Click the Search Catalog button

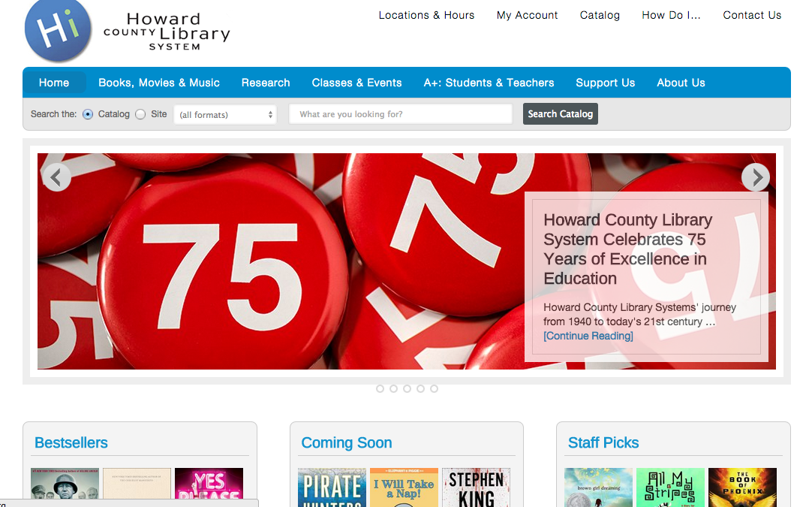pyautogui.click(x=560, y=113)
